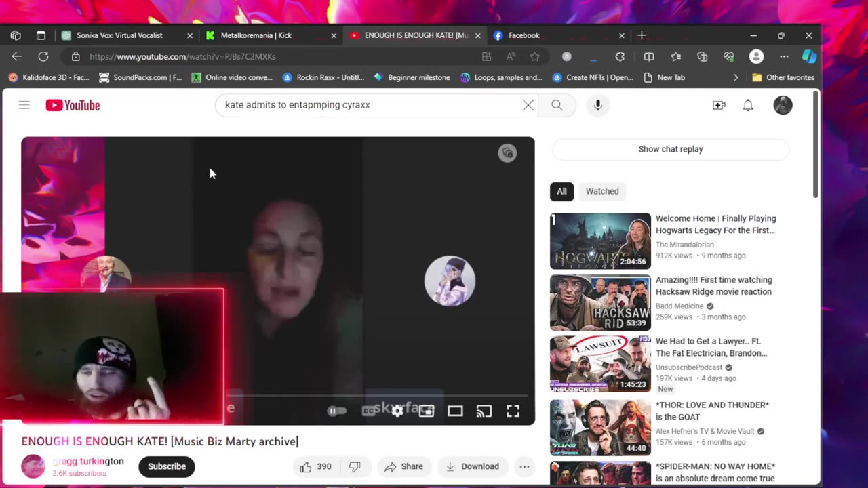Select the All filter chip
Image resolution: width=868 pixels, height=488 pixels.
[561, 191]
